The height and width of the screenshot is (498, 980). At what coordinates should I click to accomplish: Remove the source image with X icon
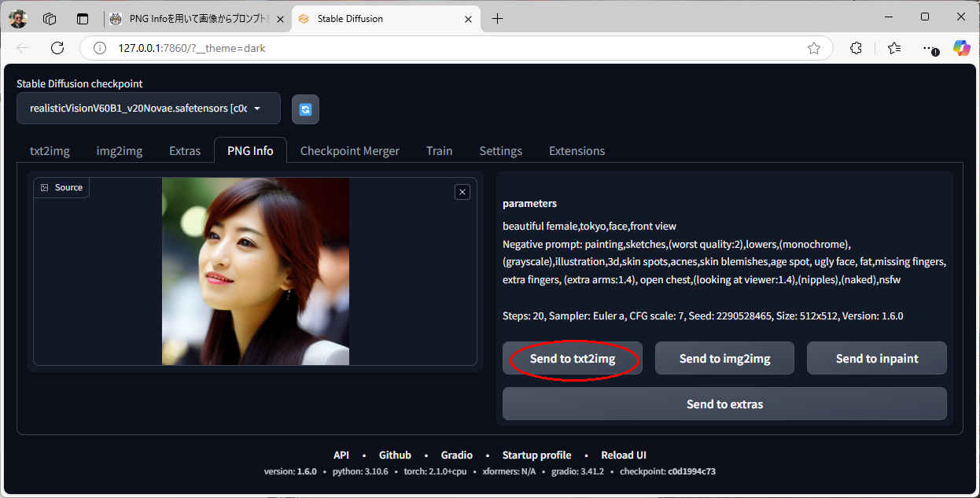462,192
